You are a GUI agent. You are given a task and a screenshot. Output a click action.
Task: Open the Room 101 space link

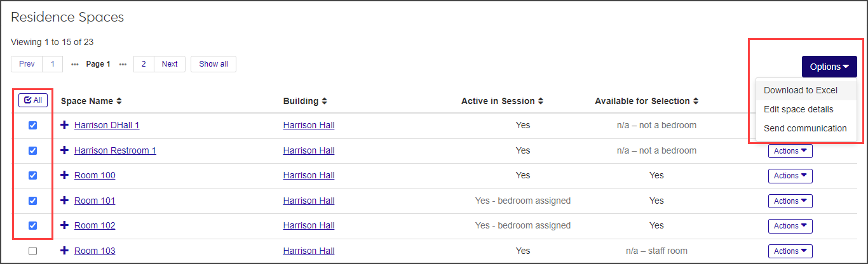(95, 201)
